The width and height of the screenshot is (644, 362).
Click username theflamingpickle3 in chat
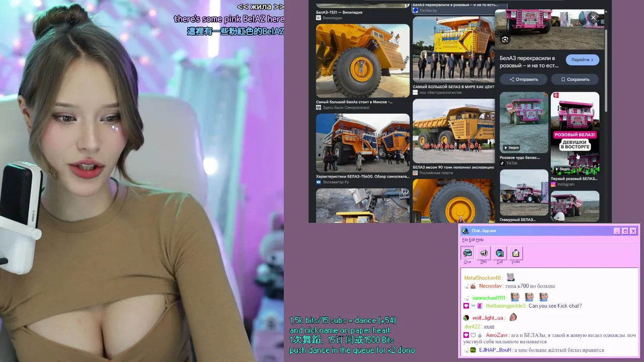point(505,306)
